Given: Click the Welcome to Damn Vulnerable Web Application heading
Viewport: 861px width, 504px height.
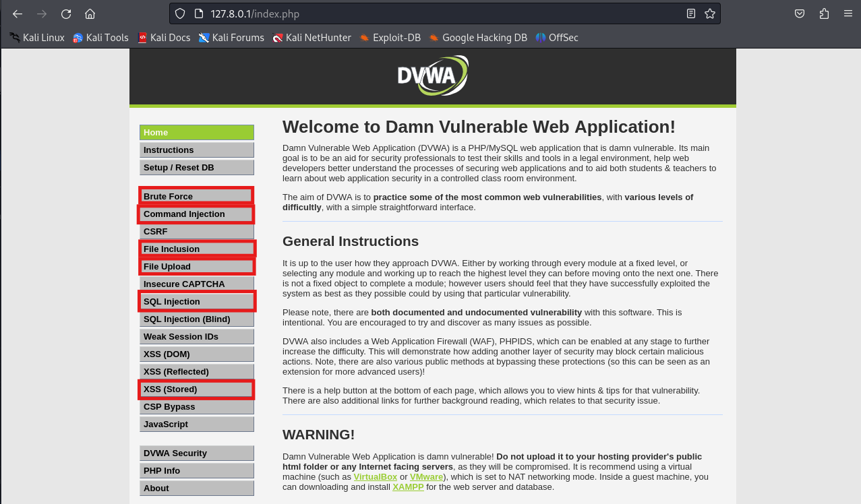Looking at the screenshot, I should pos(479,127).
